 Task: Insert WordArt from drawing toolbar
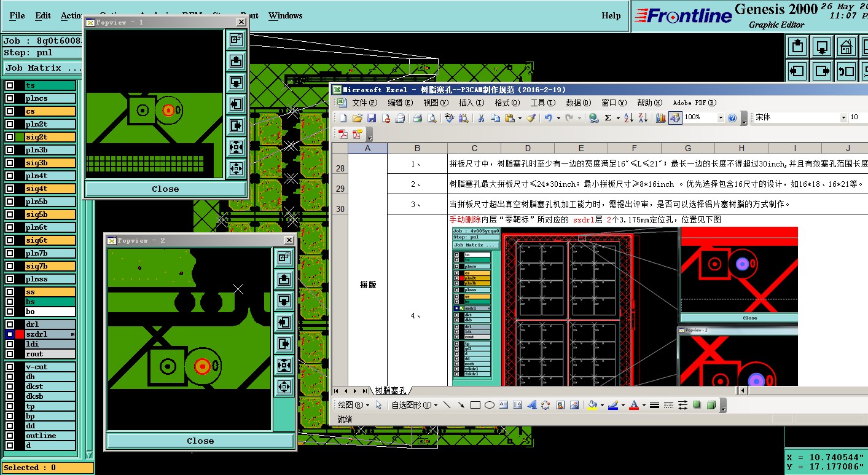(531, 405)
